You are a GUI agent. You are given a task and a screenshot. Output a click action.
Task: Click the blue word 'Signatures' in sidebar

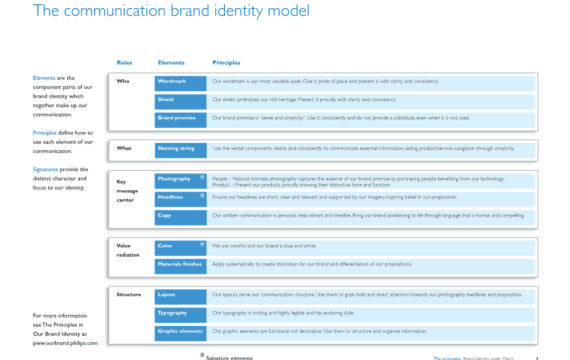pos(45,169)
